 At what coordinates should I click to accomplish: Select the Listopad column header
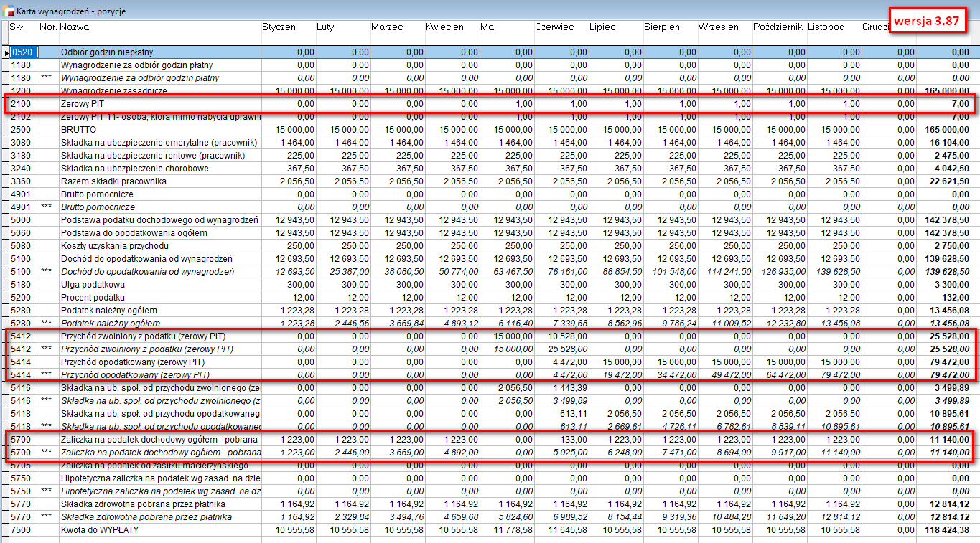pyautogui.click(x=826, y=27)
